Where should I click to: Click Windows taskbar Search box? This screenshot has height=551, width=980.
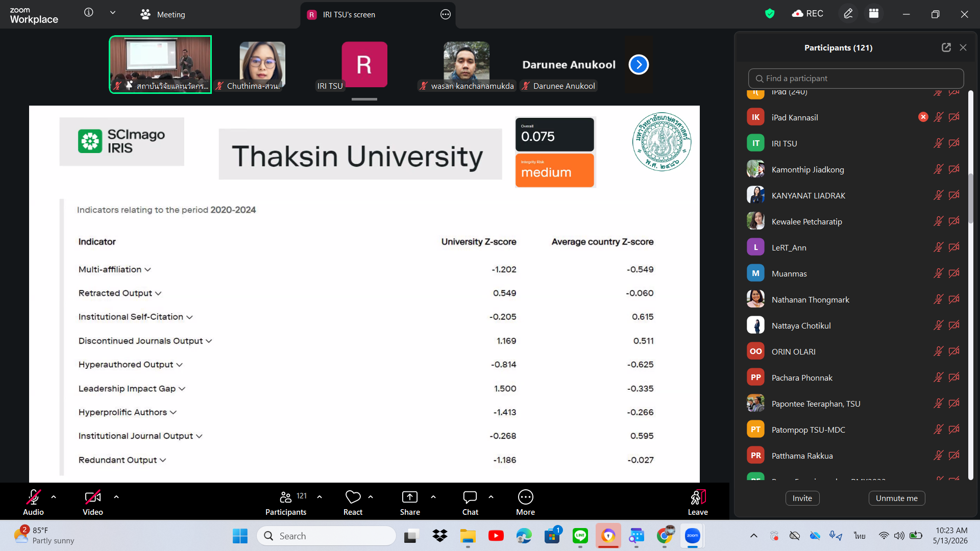326,536
